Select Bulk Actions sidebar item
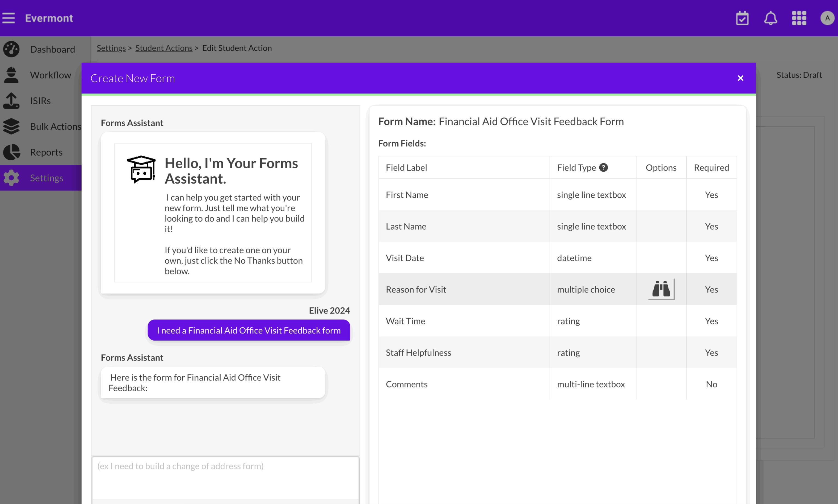The width and height of the screenshot is (838, 504). [x=55, y=126]
